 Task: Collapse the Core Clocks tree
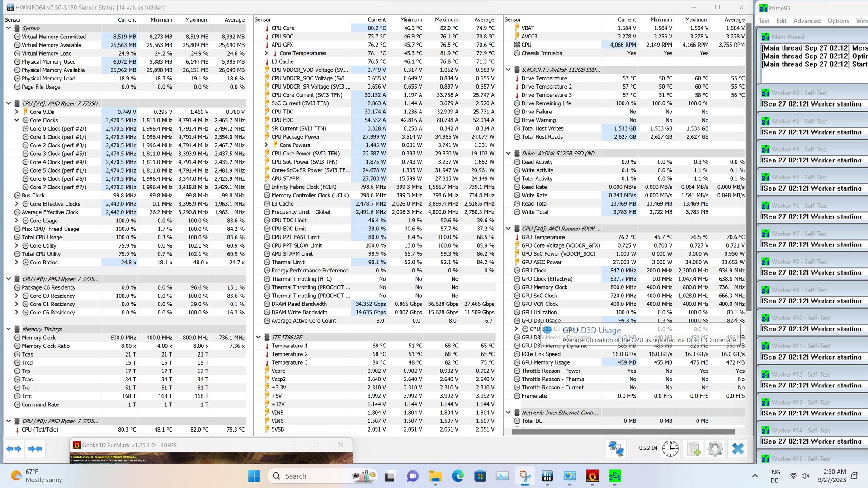point(17,120)
